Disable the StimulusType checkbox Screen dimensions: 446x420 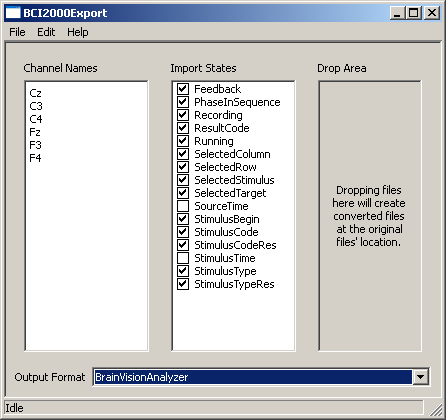tap(183, 271)
